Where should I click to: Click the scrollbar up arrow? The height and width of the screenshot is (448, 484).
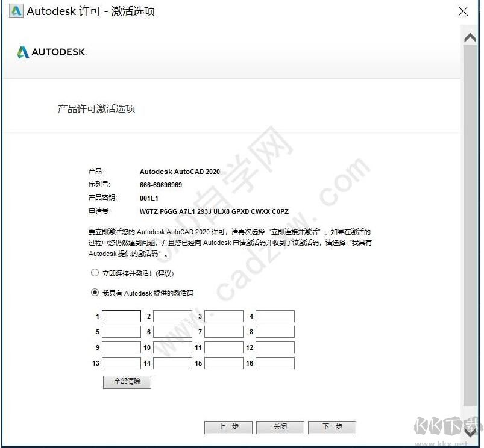470,37
